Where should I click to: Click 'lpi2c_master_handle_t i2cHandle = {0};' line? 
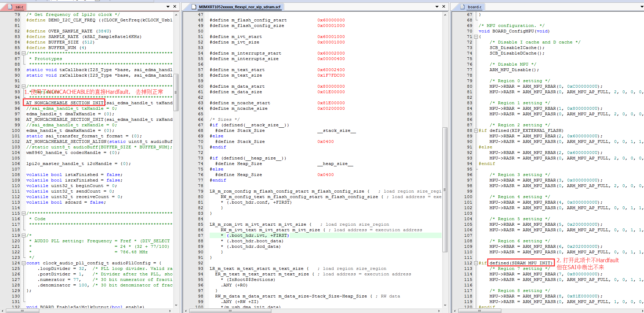click(x=78, y=164)
